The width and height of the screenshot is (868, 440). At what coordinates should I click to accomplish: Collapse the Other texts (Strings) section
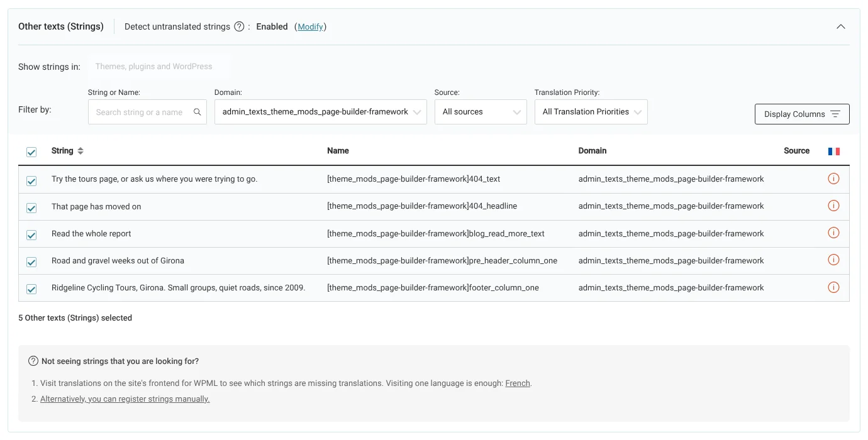click(x=840, y=26)
